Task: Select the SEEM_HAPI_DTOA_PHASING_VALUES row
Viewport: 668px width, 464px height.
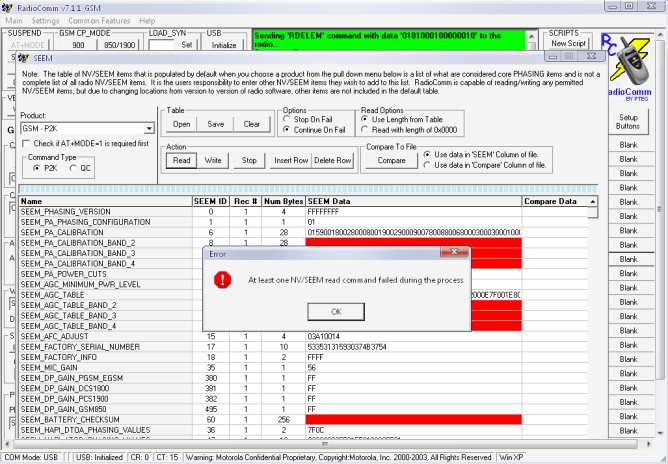Action: (x=303, y=430)
